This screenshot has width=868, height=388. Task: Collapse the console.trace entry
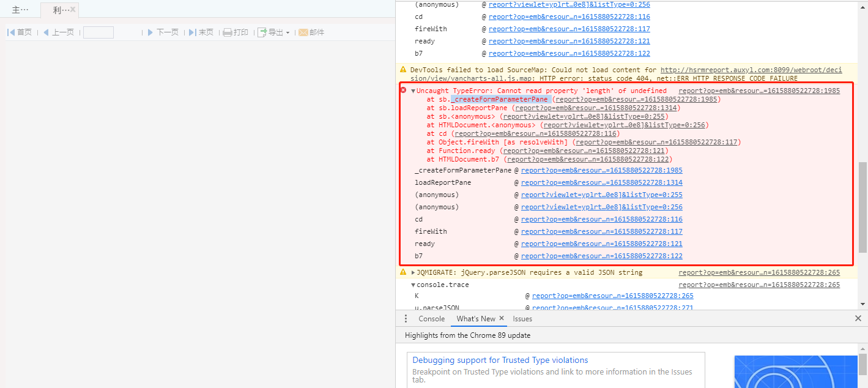(x=414, y=285)
